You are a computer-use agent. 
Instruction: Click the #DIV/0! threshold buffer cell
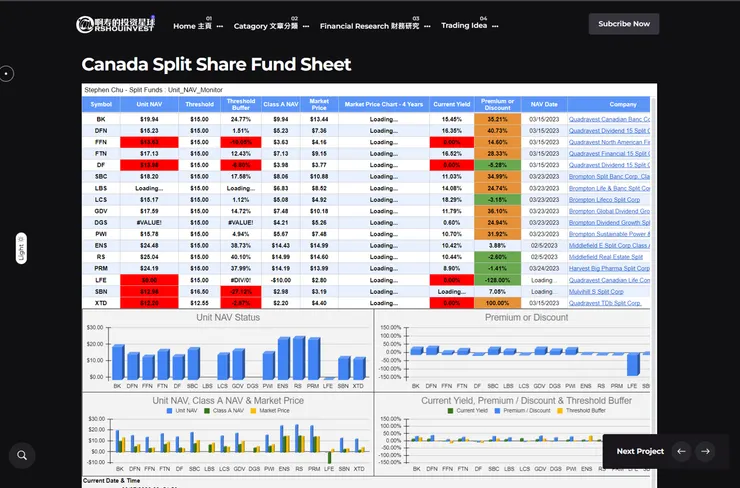(x=241, y=280)
